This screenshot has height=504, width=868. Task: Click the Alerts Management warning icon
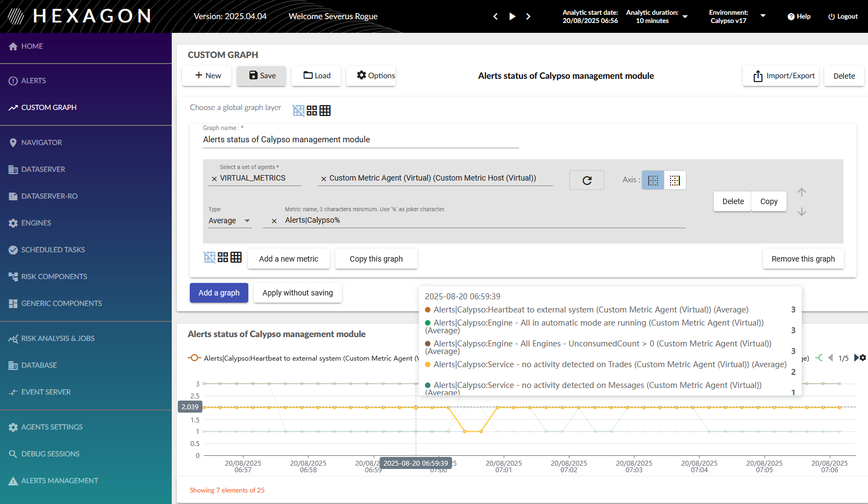point(13,481)
